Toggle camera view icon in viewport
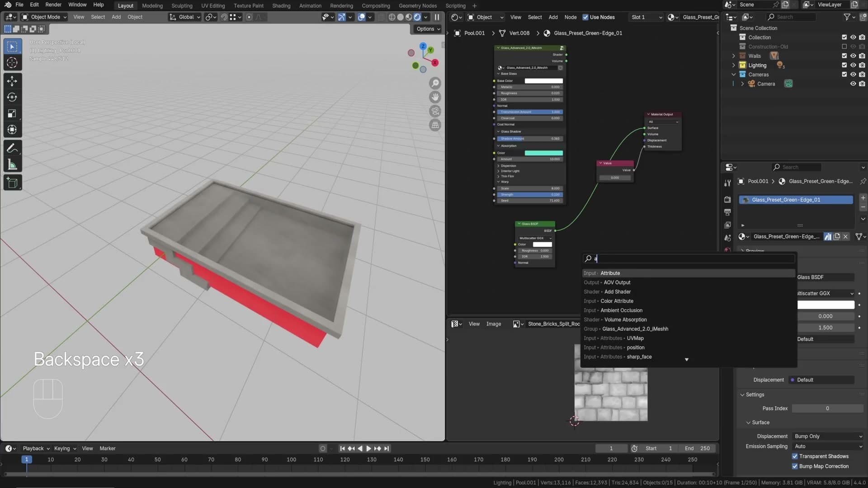Screen dimensions: 868x488 [x=435, y=111]
